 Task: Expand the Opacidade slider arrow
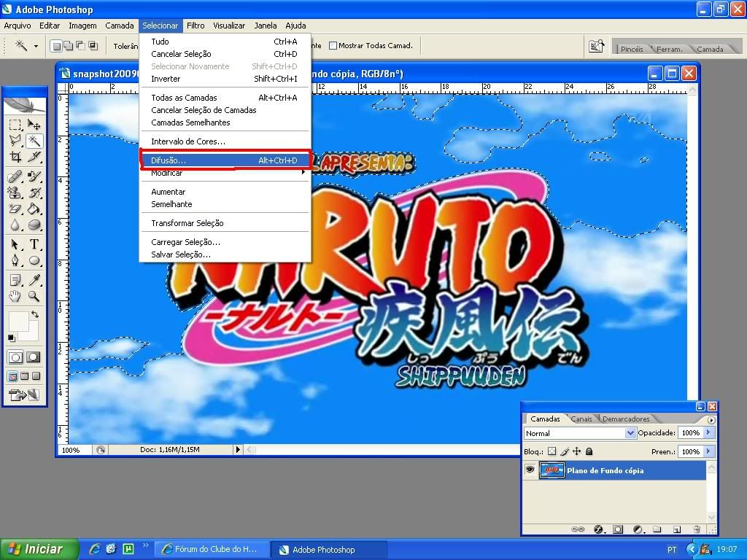(x=708, y=433)
